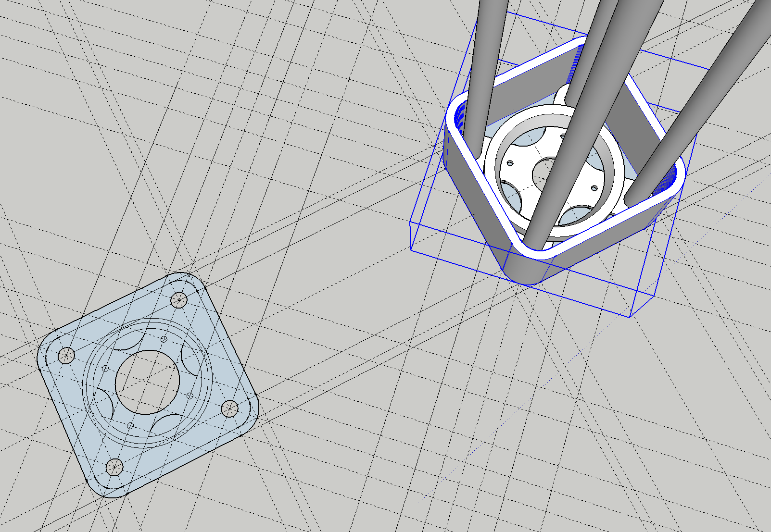The height and width of the screenshot is (532, 771).
Task: Select the leftmost corner bolt hole on flat plate
Action: (66, 356)
